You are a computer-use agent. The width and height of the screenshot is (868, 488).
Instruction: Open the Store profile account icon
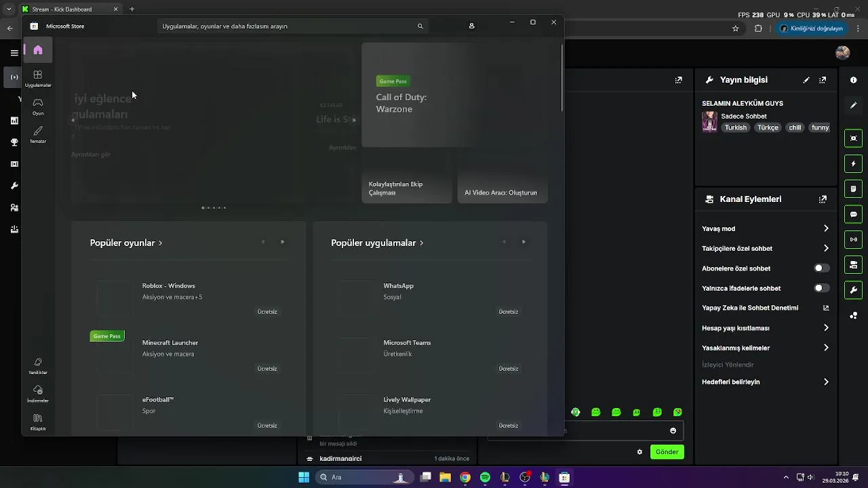tap(471, 26)
